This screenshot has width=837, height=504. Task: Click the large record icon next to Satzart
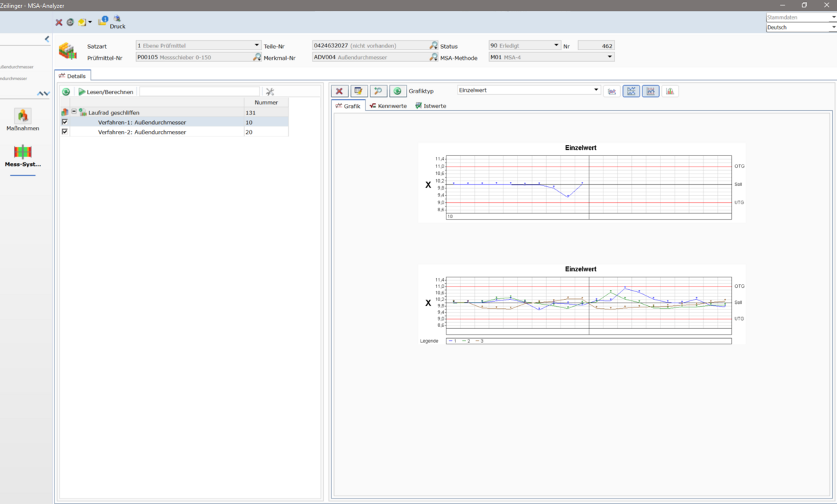(68, 51)
